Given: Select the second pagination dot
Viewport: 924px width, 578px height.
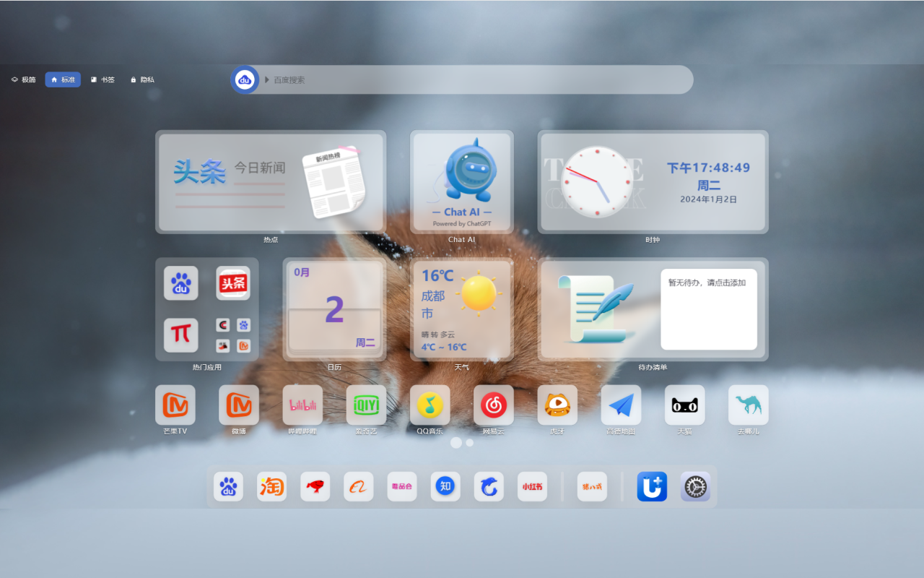Looking at the screenshot, I should tap(469, 442).
